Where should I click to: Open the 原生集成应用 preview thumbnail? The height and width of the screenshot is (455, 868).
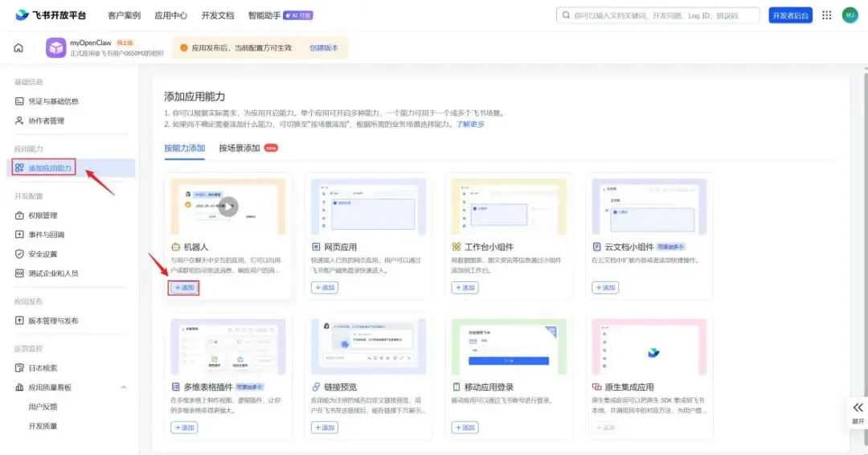pyautogui.click(x=649, y=346)
